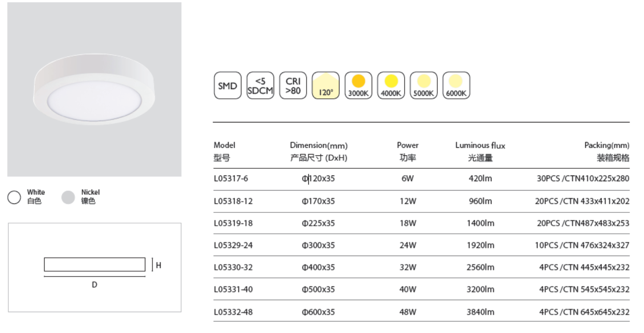
Task: Click the 12W power value
Action: pyautogui.click(x=408, y=201)
